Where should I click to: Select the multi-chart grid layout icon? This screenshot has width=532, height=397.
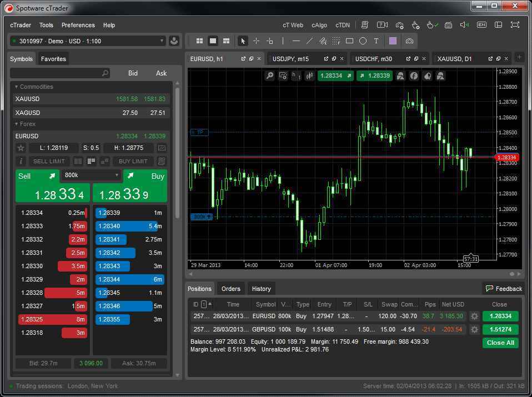click(199, 41)
